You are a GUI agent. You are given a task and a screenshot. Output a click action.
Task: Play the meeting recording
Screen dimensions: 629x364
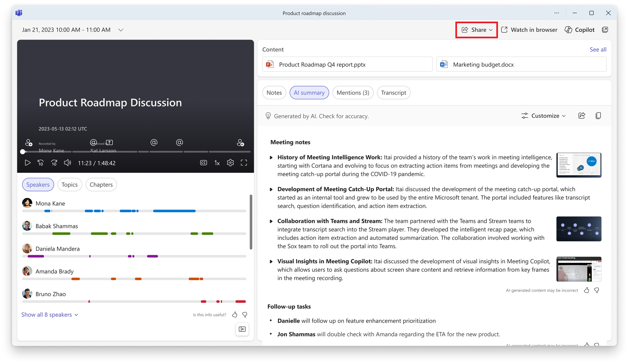(28, 163)
